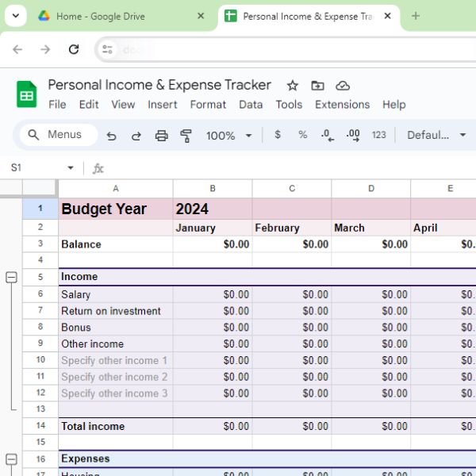Collapse the Income row group
The height and width of the screenshot is (476, 476).
tap(12, 277)
